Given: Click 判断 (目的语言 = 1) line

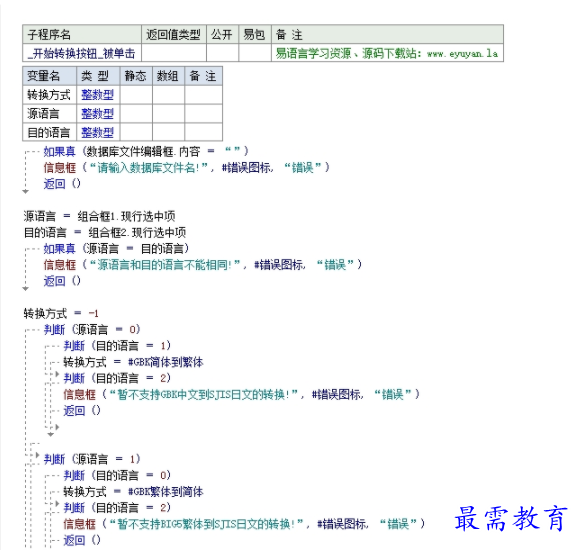Looking at the screenshot, I should point(117,346).
